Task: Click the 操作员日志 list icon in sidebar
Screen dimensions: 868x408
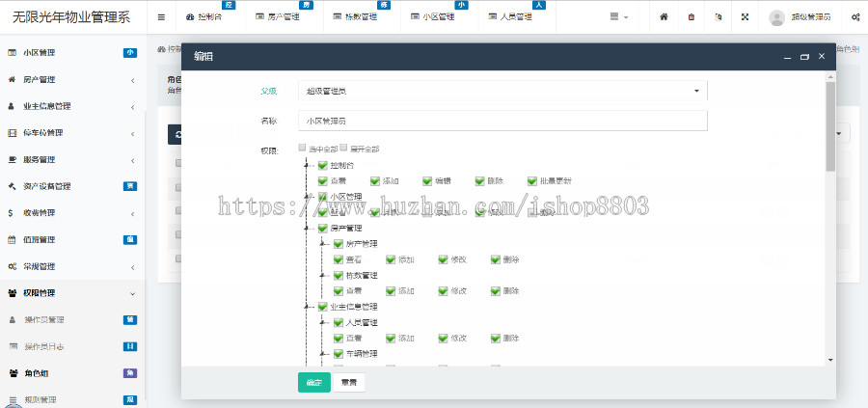Action: (14, 346)
